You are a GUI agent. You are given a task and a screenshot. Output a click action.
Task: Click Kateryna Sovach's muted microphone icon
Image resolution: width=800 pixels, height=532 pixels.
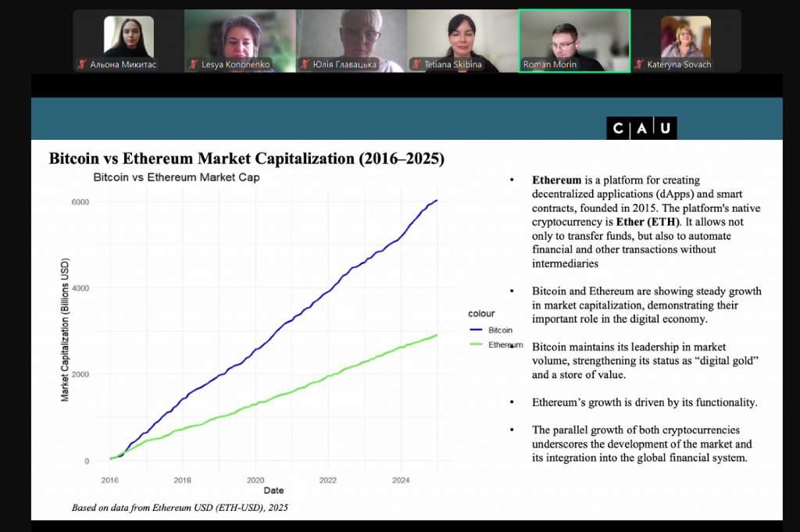638,65
